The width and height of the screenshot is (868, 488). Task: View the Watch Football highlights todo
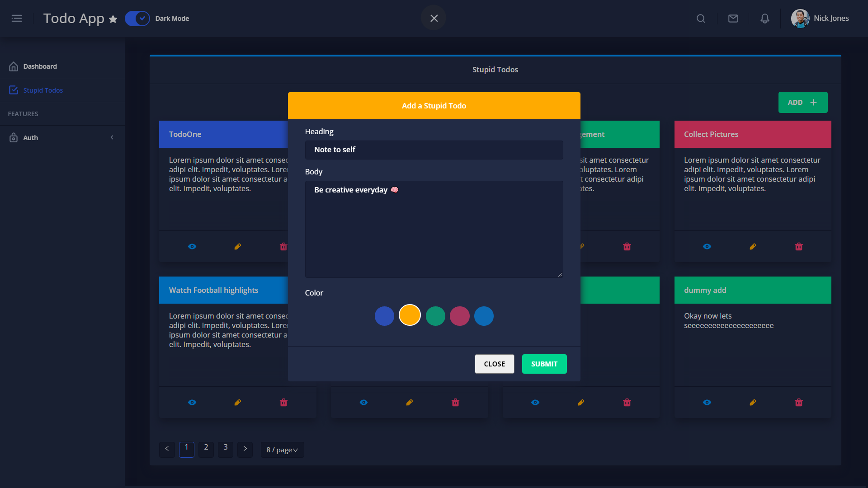pyautogui.click(x=192, y=403)
